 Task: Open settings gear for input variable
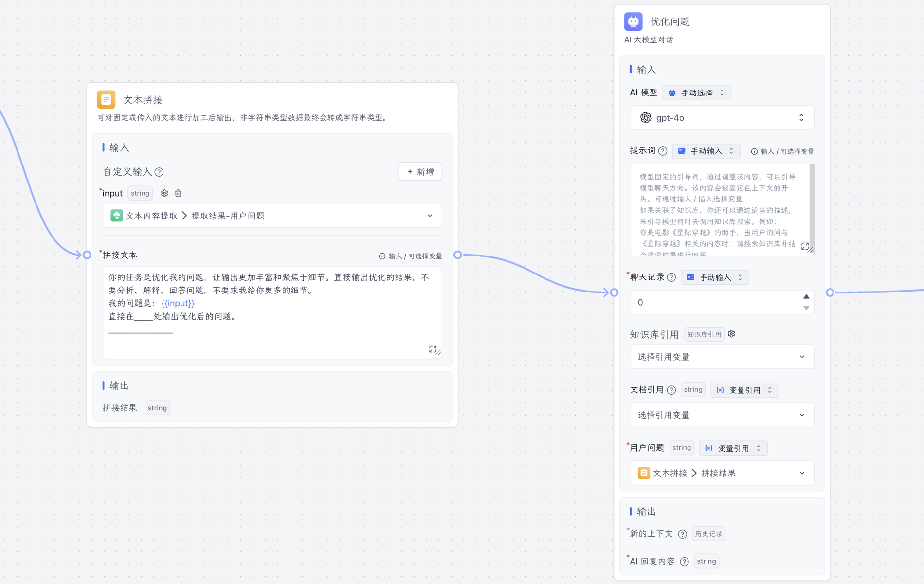164,193
